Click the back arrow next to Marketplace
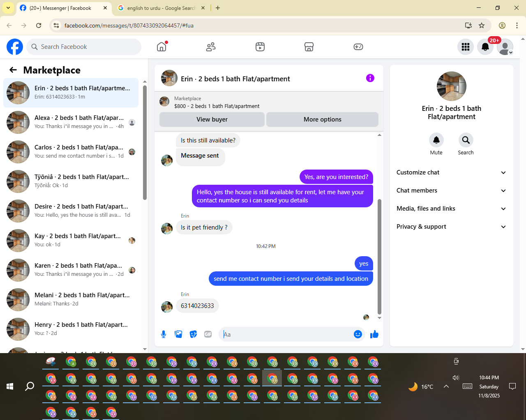 click(x=13, y=70)
